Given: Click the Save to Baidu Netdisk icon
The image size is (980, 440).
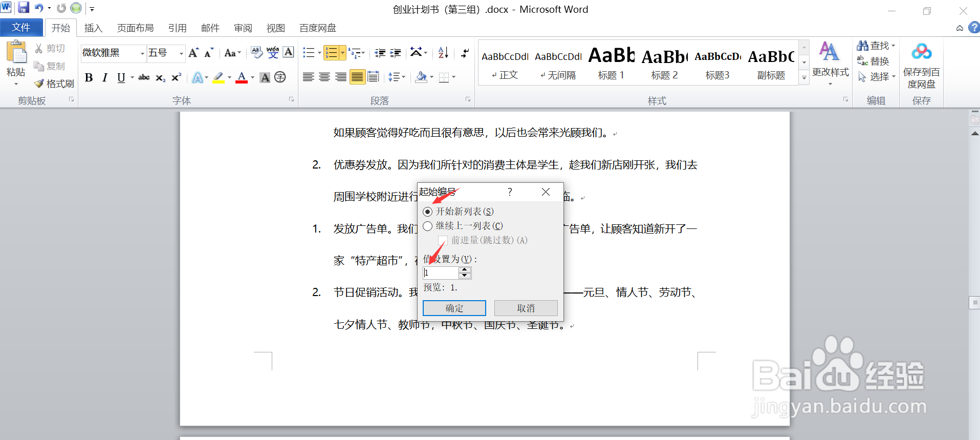Looking at the screenshot, I should (921, 52).
